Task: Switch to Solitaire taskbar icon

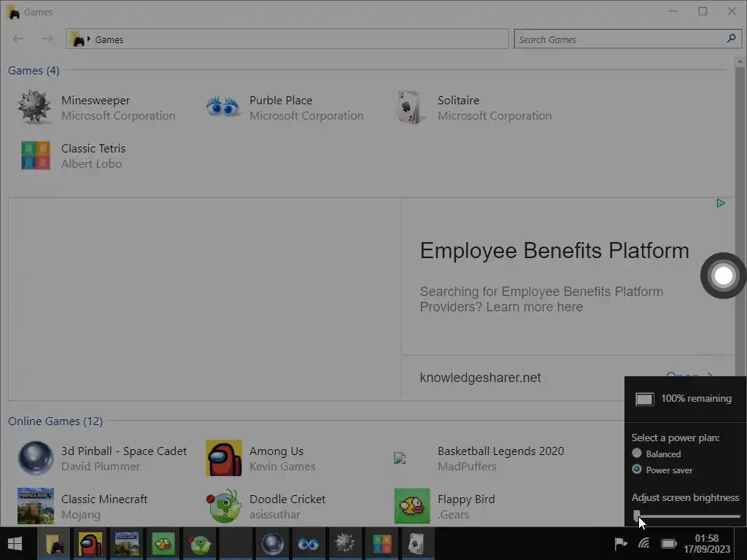Action: click(x=417, y=543)
